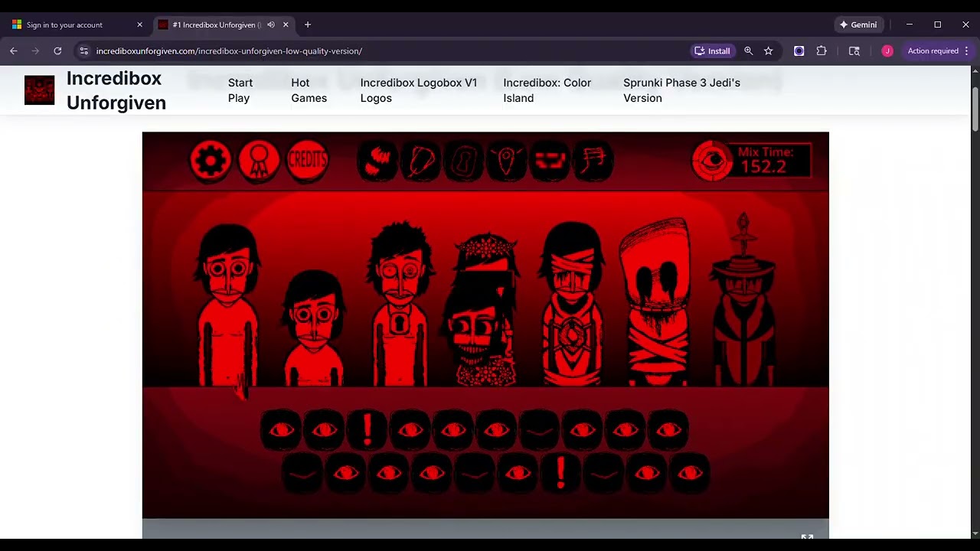980x551 pixels.
Task: Click the character with bandaged face
Action: tap(572, 305)
